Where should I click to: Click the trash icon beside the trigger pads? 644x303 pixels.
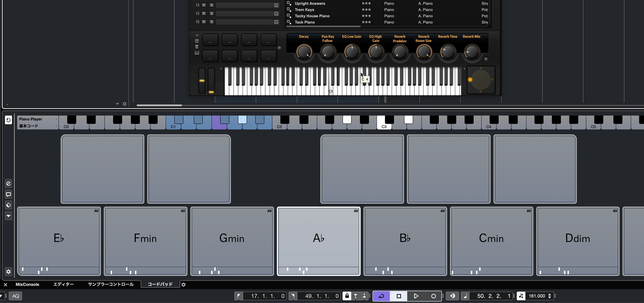[197, 47]
